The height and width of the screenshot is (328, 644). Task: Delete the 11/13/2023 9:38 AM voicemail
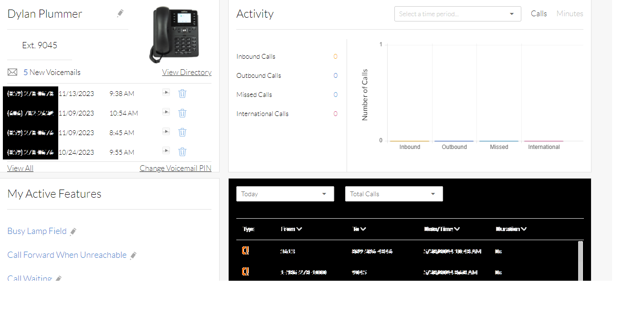[182, 94]
